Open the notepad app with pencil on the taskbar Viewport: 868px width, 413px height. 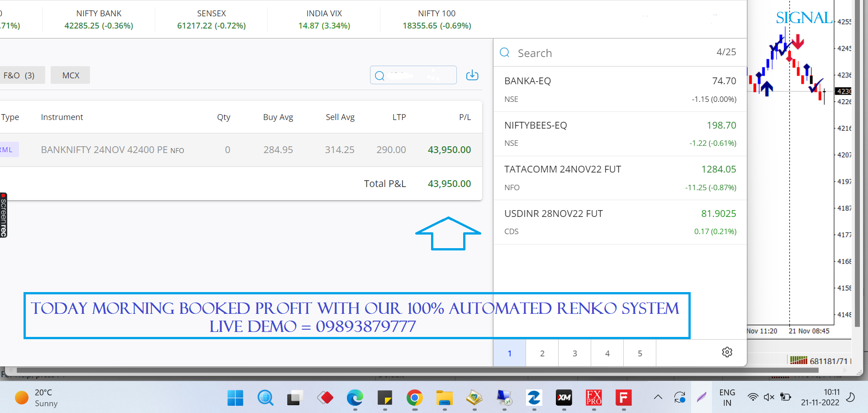[x=474, y=398]
